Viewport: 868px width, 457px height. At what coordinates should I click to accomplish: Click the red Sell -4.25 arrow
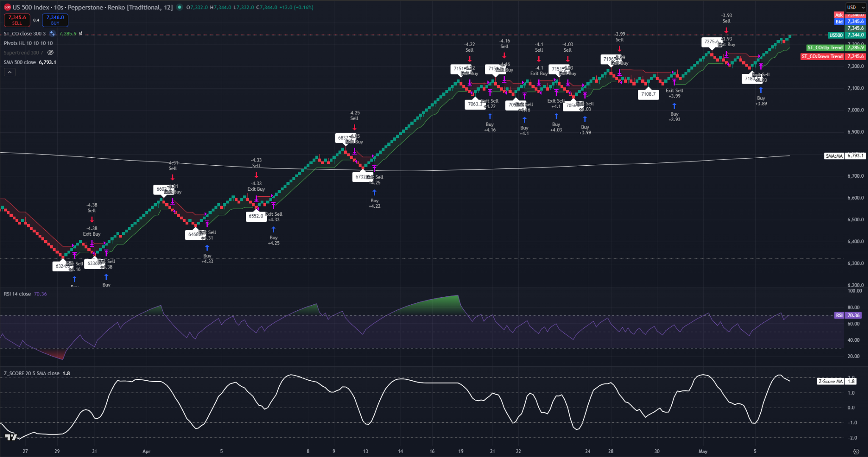(x=354, y=127)
